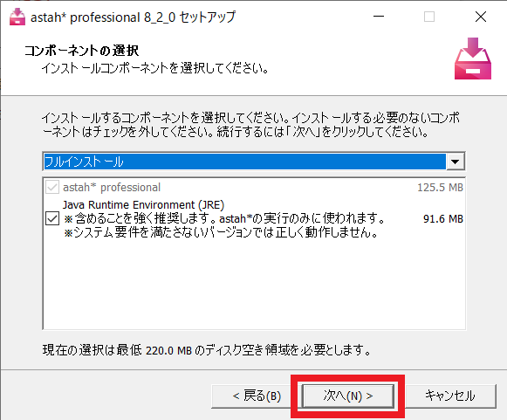Screen dimensions: 507x420
Task: Click the greyed astah* professional checkbox
Action: (52, 187)
